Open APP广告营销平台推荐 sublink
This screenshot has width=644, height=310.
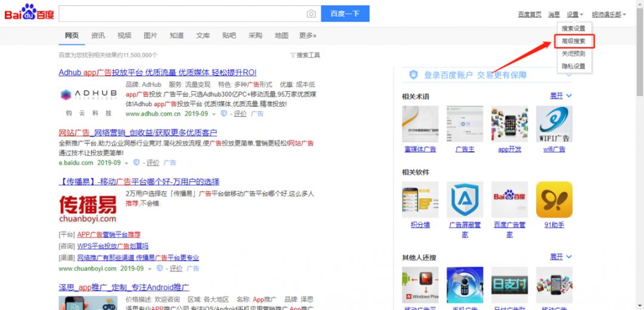[109, 234]
